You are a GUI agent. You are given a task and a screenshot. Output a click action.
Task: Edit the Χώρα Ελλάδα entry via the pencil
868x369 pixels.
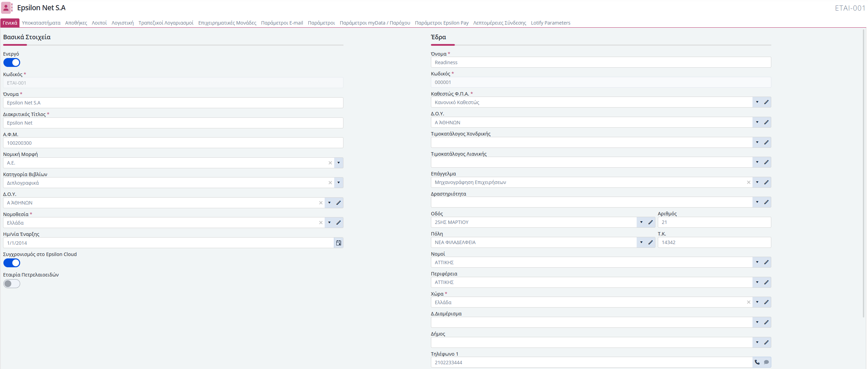767,302
